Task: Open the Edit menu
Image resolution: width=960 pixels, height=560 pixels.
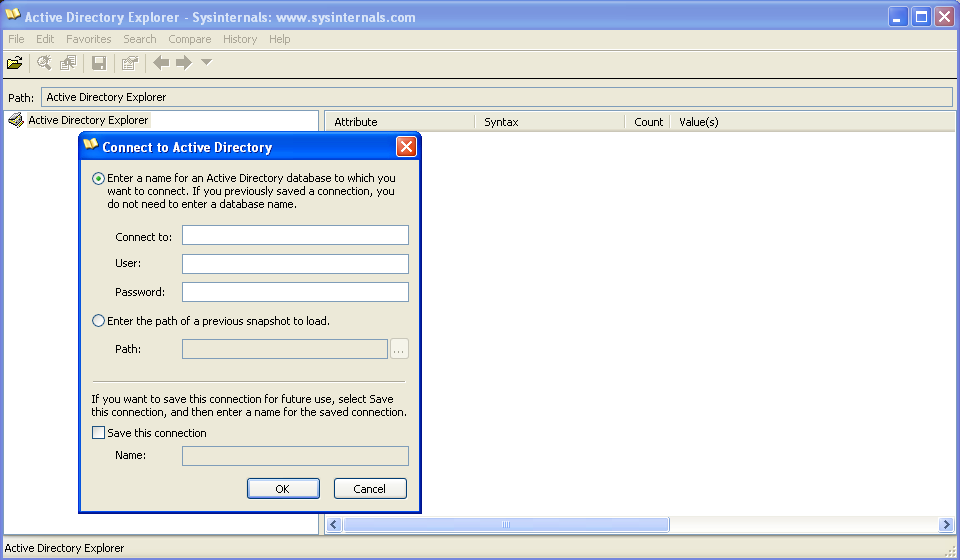Action: (x=45, y=39)
